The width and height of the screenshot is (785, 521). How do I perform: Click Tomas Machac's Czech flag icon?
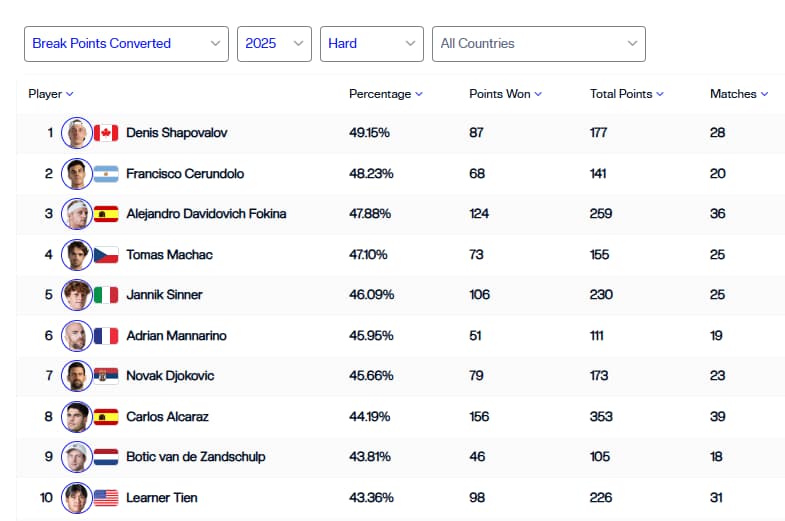pyautogui.click(x=106, y=255)
